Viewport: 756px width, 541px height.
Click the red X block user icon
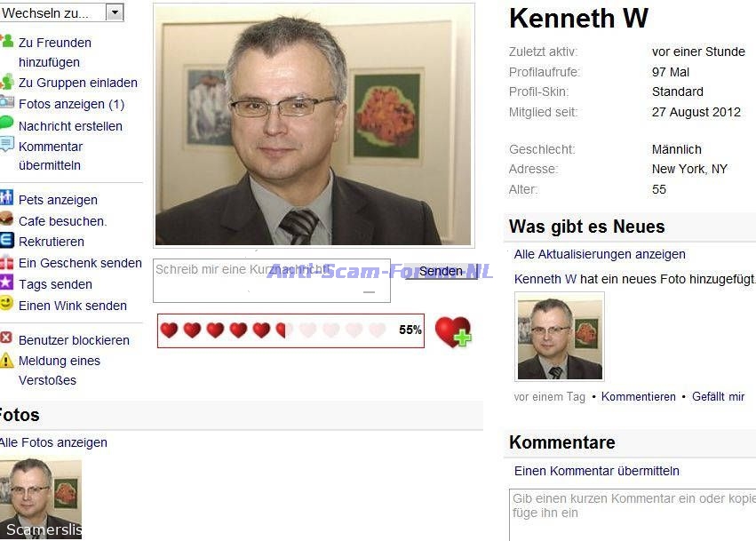click(6, 338)
